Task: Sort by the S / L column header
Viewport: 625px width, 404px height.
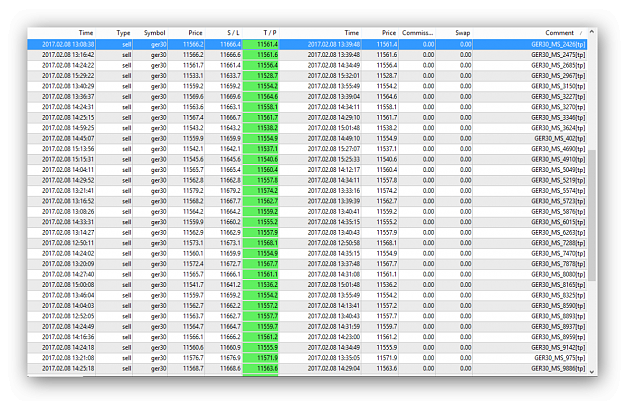Action: tap(233, 33)
